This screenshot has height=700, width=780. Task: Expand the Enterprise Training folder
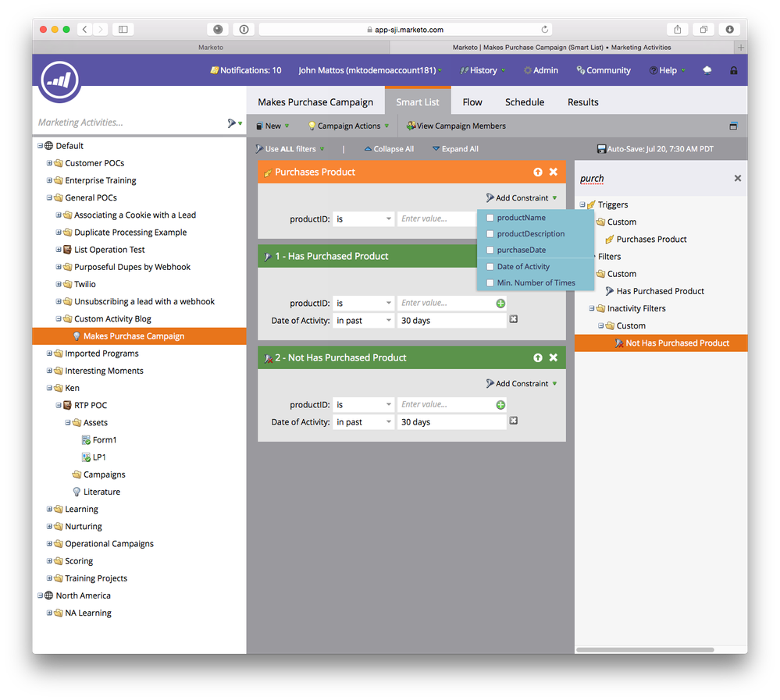[x=49, y=180]
